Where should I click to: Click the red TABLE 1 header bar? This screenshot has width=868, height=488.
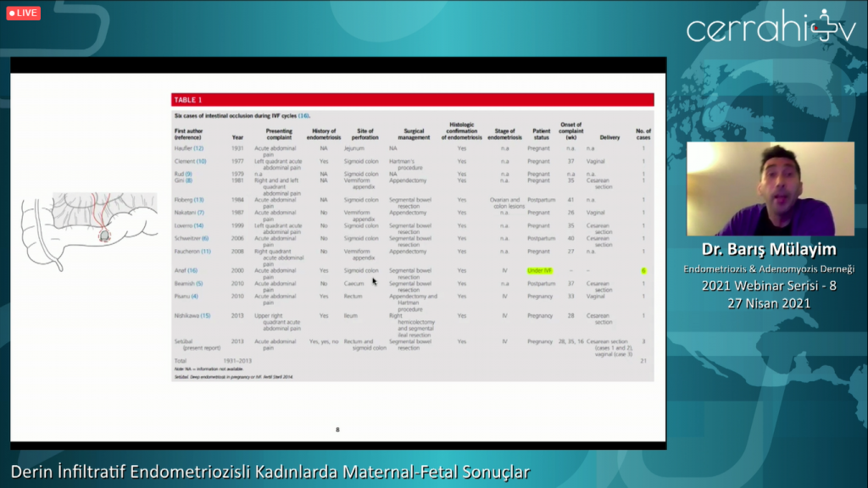(412, 99)
